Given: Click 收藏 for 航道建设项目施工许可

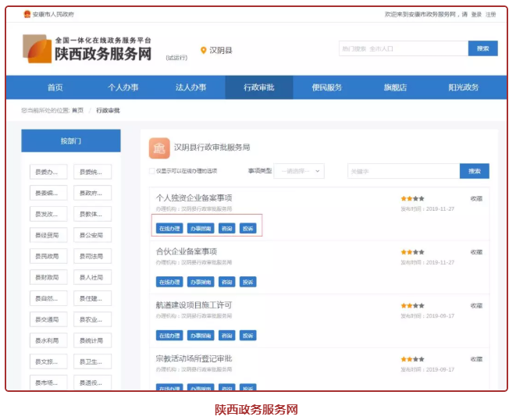Looking at the screenshot, I should pos(476,306).
